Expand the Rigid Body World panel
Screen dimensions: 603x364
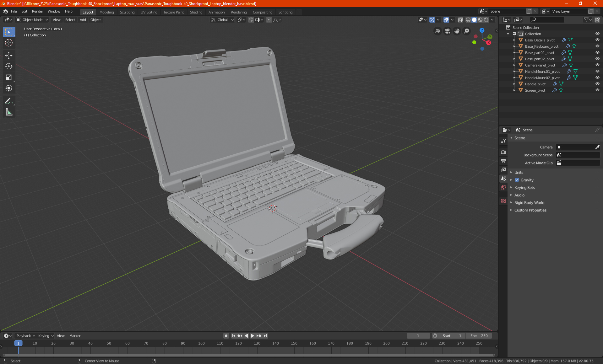tap(529, 202)
